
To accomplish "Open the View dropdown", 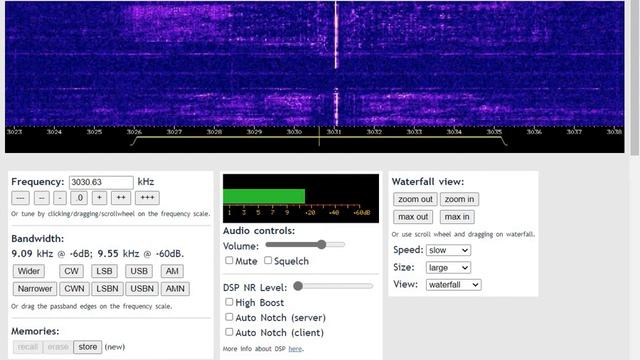I will coord(453,285).
